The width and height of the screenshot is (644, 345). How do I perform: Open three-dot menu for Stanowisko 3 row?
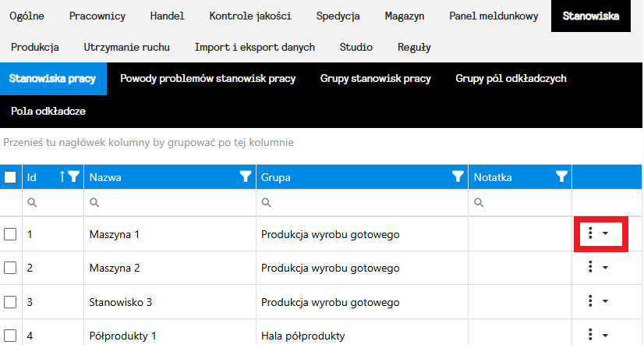pyautogui.click(x=591, y=301)
